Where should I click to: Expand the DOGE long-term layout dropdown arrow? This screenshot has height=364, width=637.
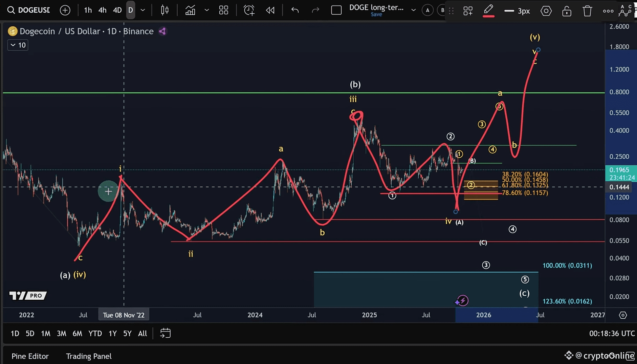point(413,10)
